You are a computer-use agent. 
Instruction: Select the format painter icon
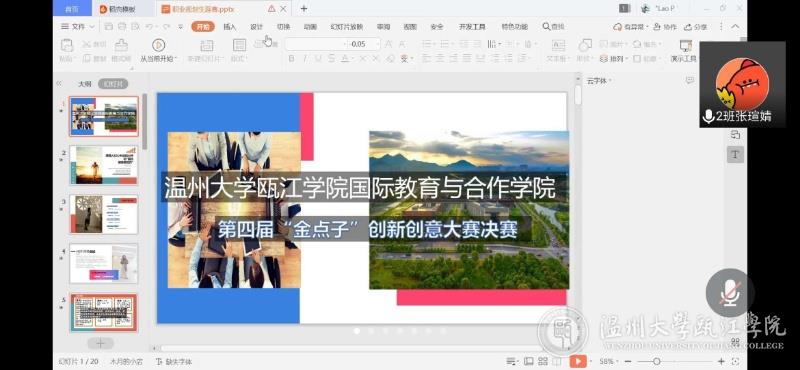pyautogui.click(x=121, y=45)
